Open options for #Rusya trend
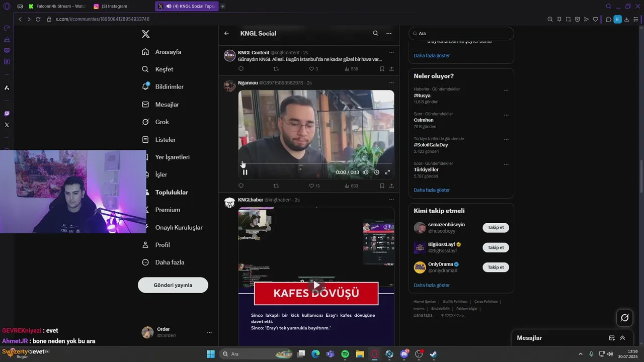The image size is (644, 362). pyautogui.click(x=506, y=90)
